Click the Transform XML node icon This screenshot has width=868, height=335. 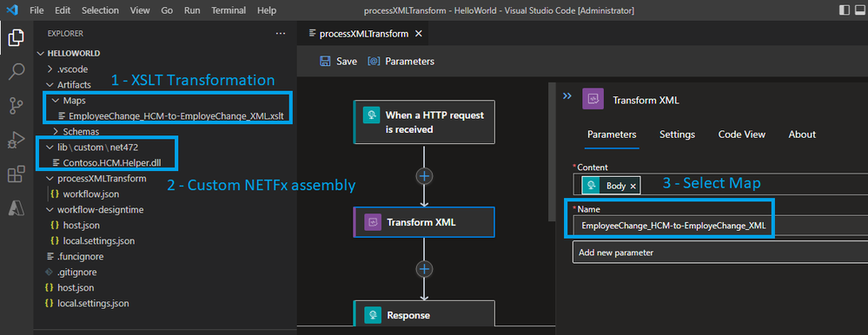click(372, 222)
